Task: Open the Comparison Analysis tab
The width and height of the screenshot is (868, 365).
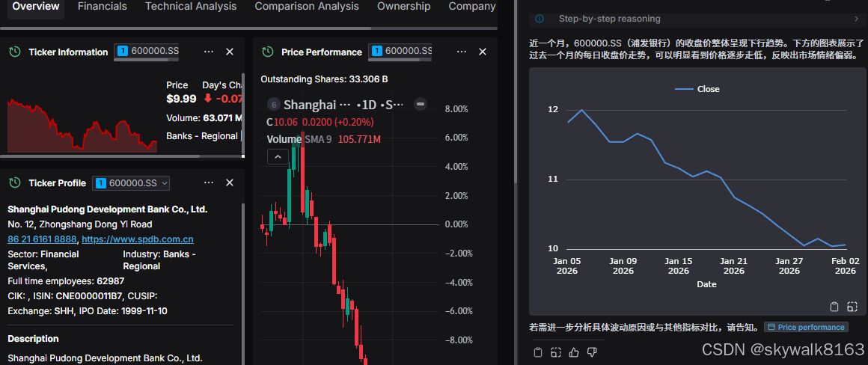Action: pos(307,7)
